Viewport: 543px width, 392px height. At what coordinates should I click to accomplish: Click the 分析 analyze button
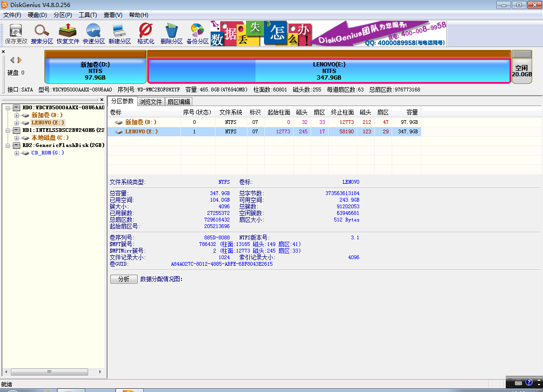[x=123, y=279]
